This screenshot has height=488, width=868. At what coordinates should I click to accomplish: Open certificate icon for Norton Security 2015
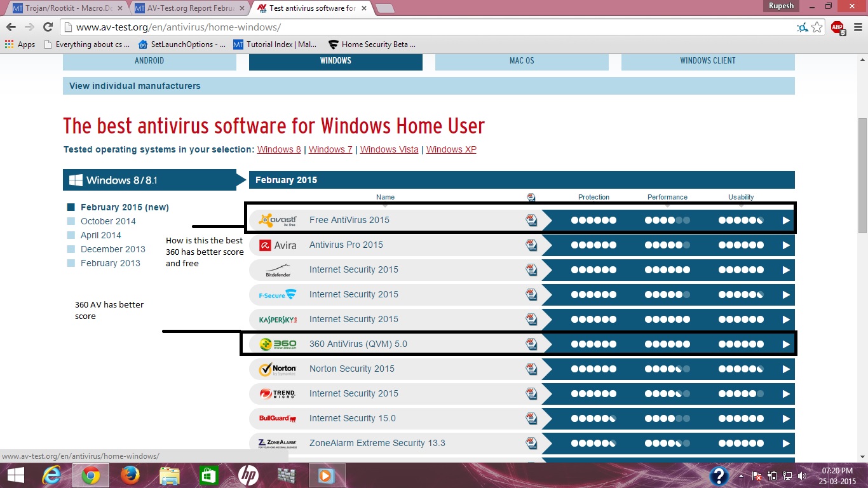tap(531, 369)
